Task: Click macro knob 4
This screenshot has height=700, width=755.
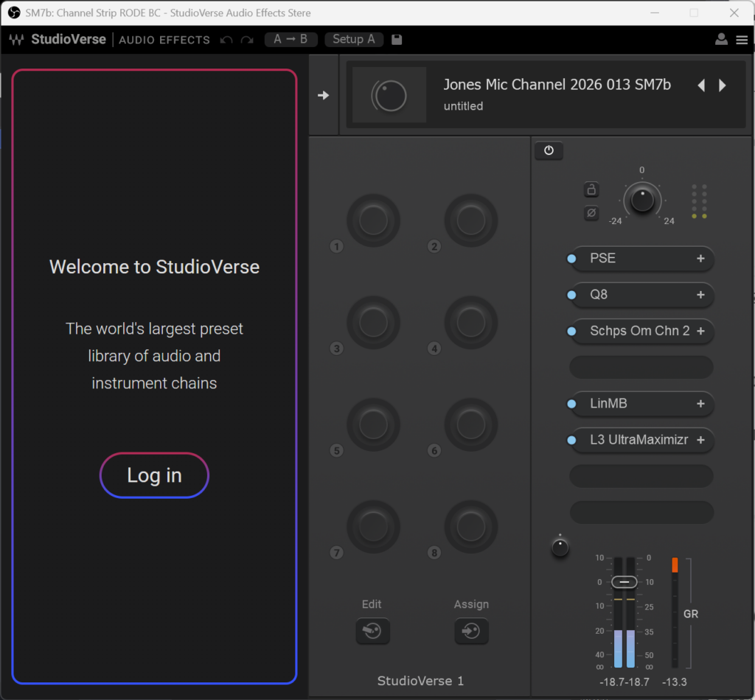Action: (x=471, y=323)
